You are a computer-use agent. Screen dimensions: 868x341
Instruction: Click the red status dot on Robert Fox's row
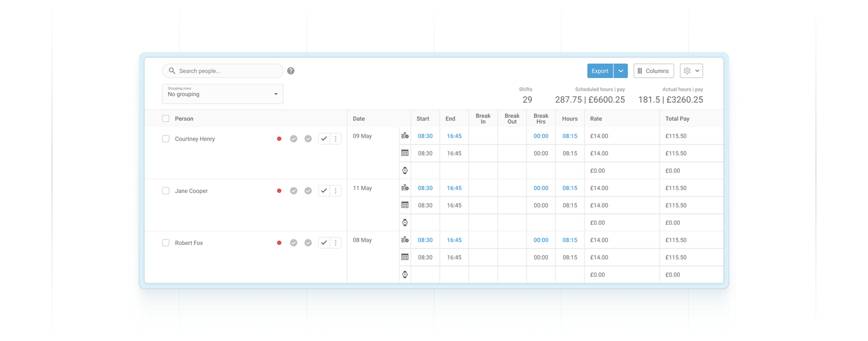click(279, 243)
